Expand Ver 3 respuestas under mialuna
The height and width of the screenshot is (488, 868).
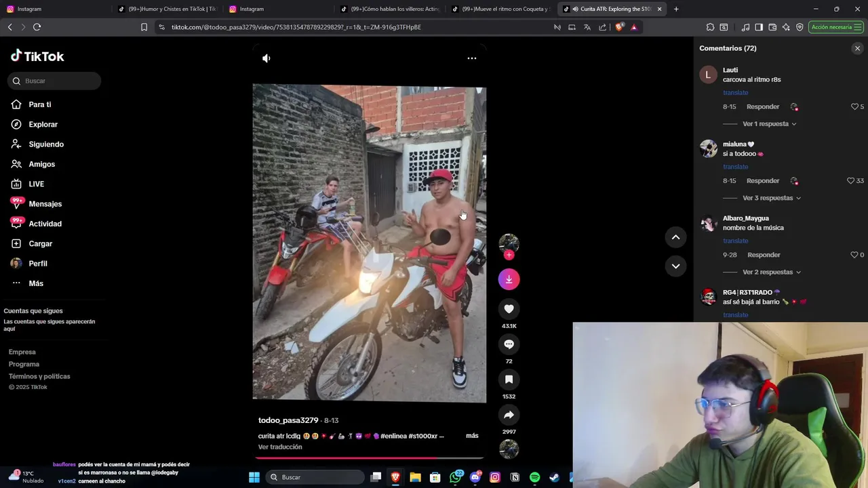click(x=772, y=198)
